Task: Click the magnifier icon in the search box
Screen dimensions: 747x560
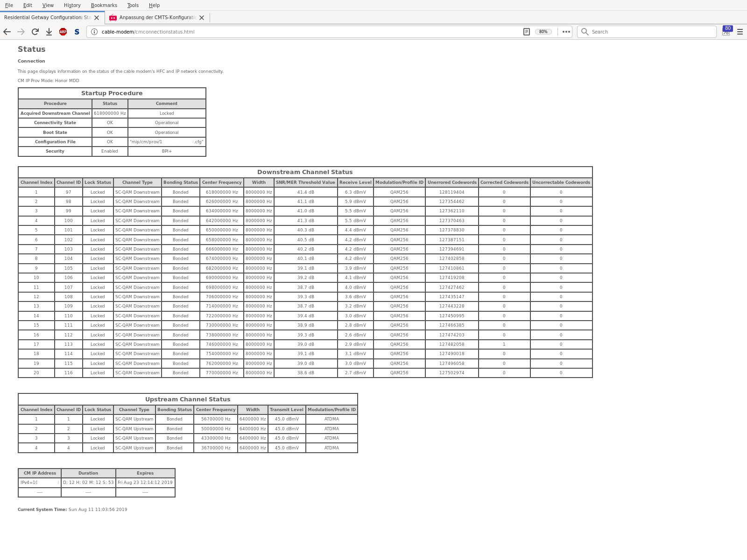Action: (x=585, y=32)
